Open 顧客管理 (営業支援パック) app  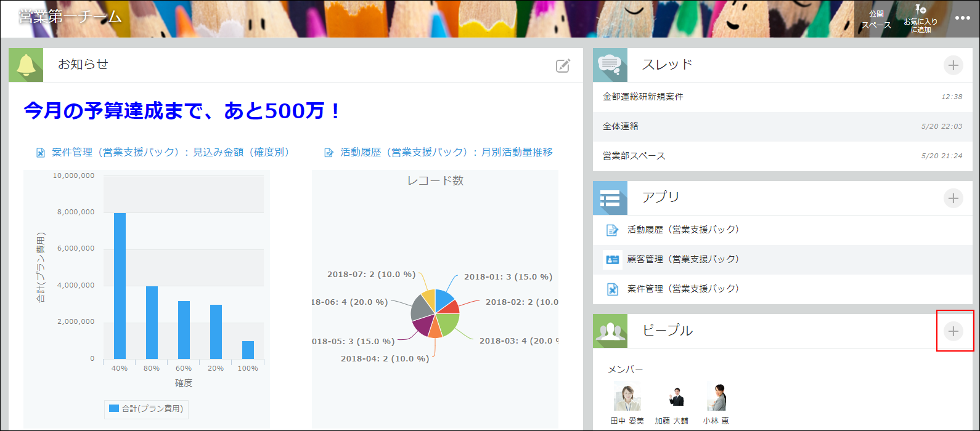tap(683, 259)
